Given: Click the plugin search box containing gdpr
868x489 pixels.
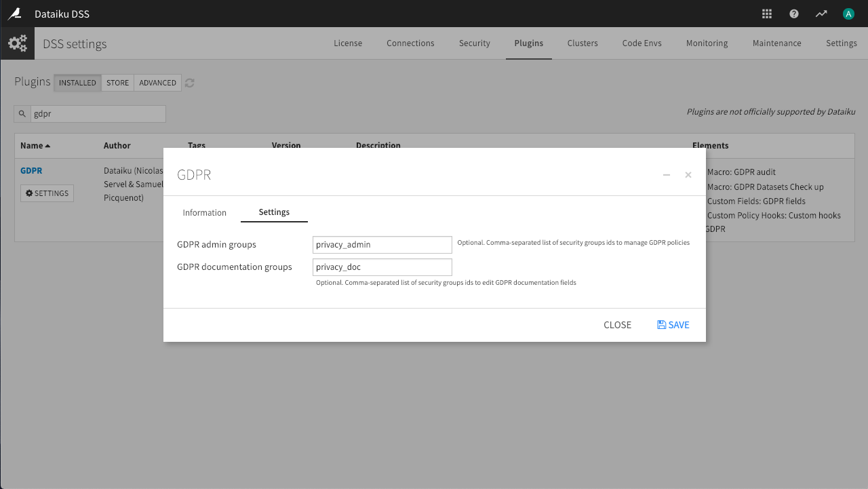Looking at the screenshot, I should click(x=98, y=114).
